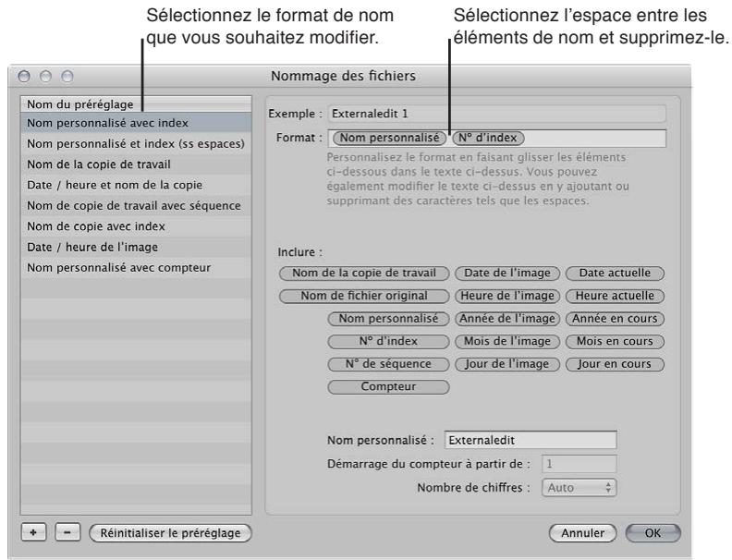Click the Format field
732x560 pixels.
click(x=496, y=138)
